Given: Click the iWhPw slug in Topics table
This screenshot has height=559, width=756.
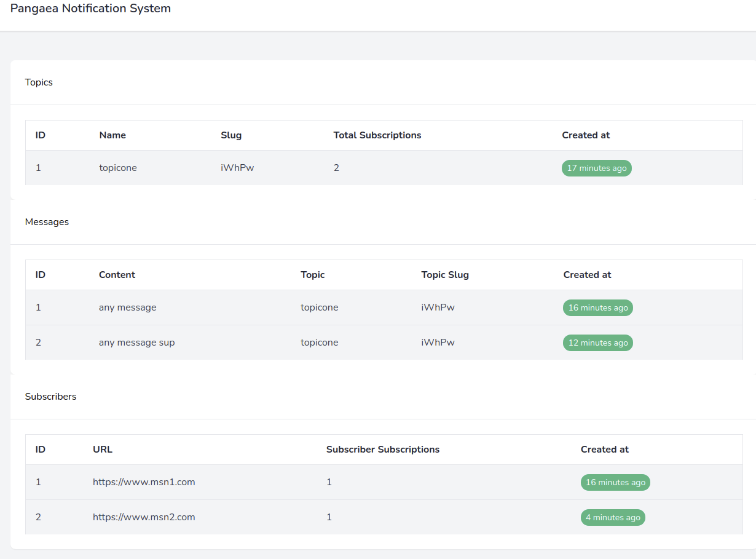Looking at the screenshot, I should pos(237,167).
